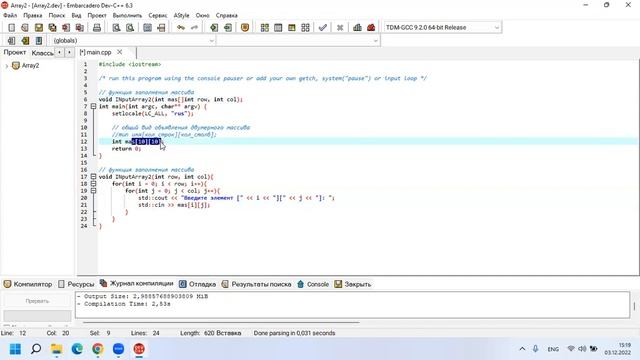Launch Google Chrome from the taskbar

tap(98, 349)
